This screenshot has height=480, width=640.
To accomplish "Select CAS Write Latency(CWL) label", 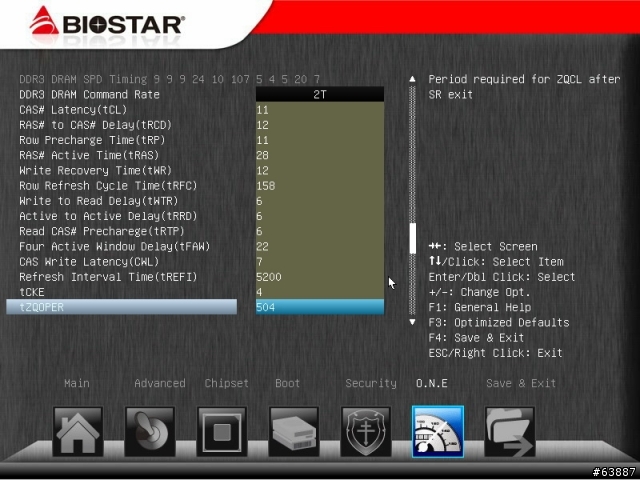I will tap(89, 262).
